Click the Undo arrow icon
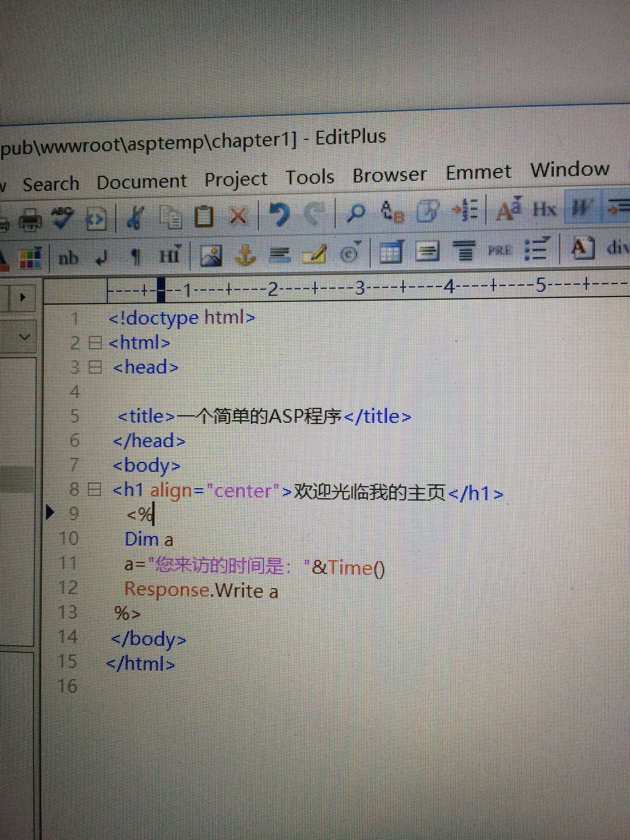 click(x=279, y=215)
